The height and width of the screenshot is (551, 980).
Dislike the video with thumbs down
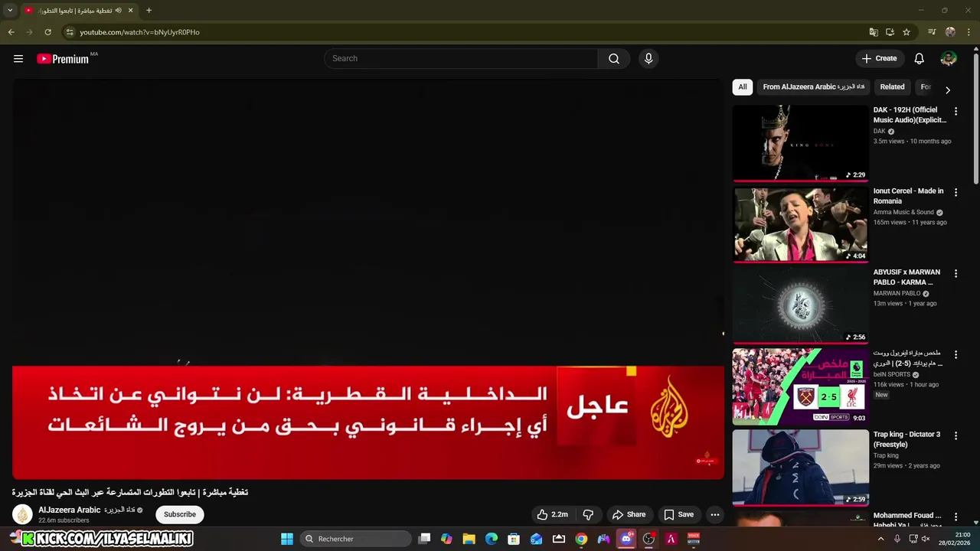(588, 514)
